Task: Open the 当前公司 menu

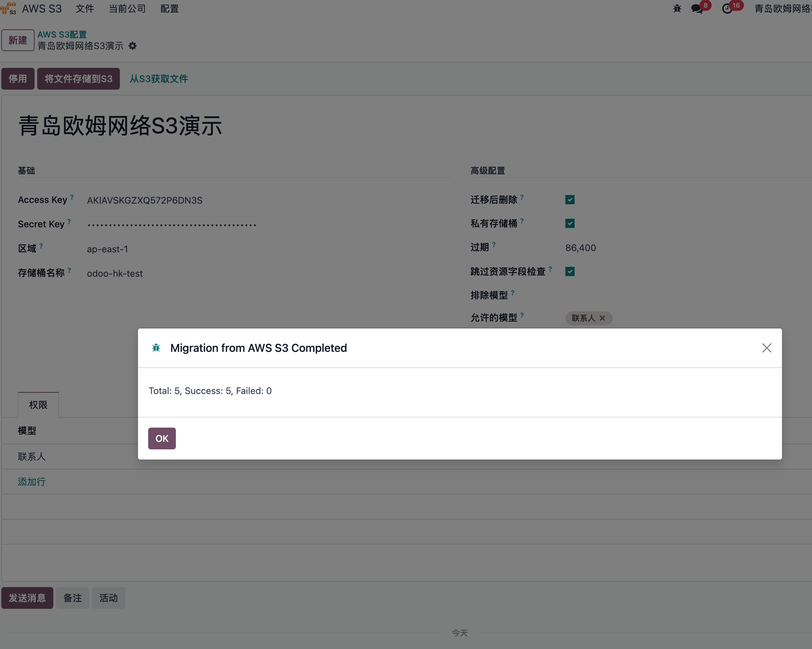Action: tap(127, 9)
